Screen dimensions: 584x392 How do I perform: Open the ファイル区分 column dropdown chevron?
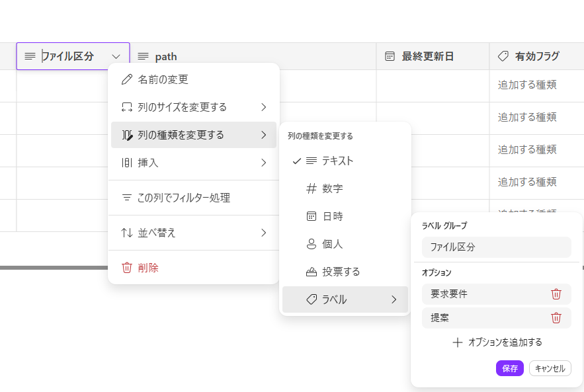(x=116, y=57)
